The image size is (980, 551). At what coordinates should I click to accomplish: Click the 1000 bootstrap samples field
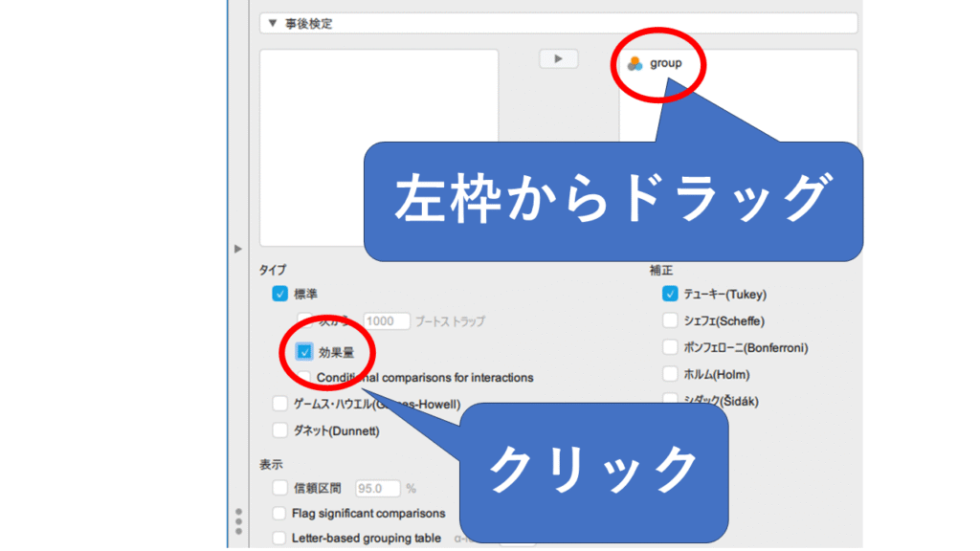(x=386, y=321)
